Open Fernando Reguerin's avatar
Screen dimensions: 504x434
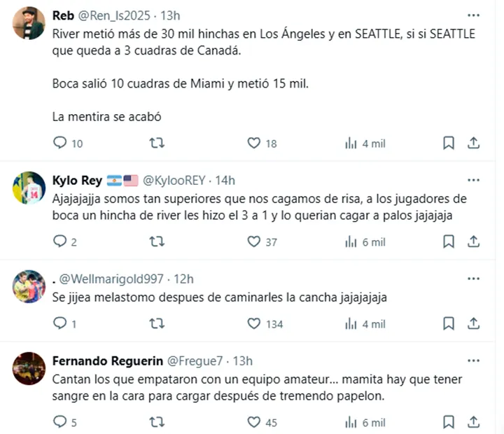[29, 368]
